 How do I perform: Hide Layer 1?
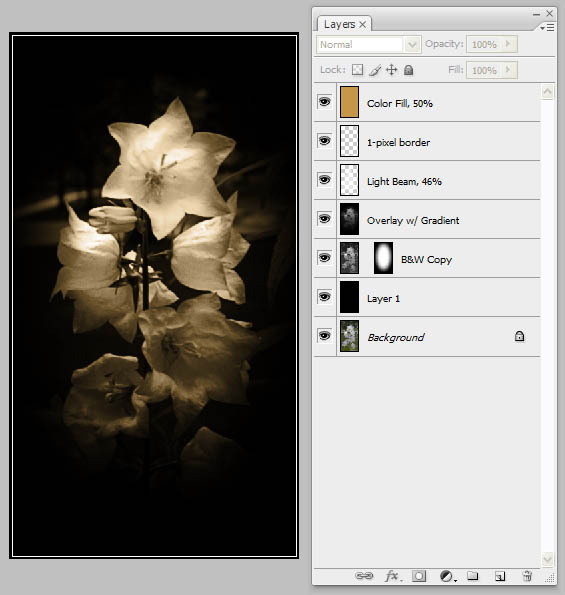(x=324, y=297)
